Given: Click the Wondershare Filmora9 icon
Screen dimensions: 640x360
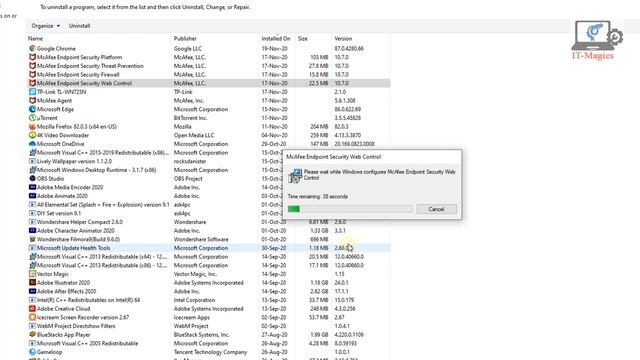Looking at the screenshot, I should coord(32,239).
